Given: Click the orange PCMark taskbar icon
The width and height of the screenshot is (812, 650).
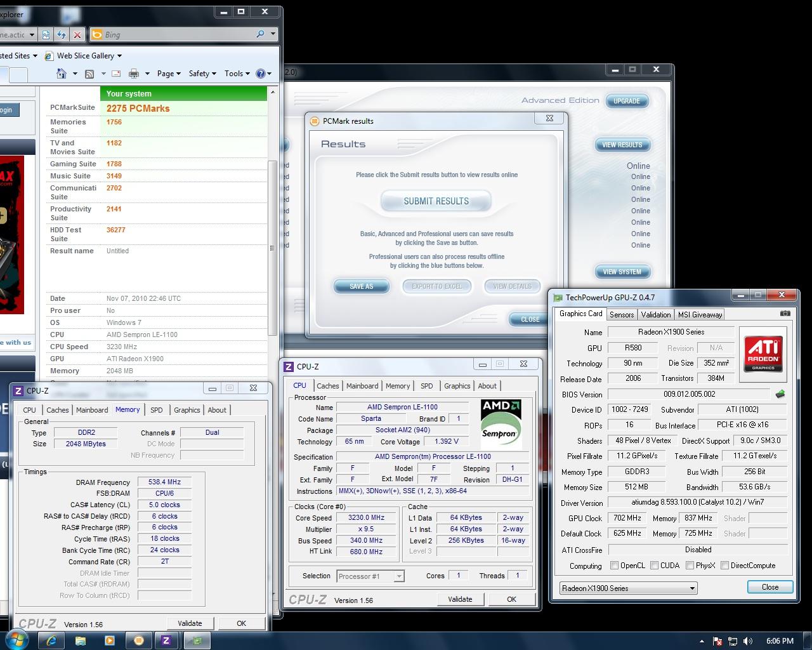Looking at the screenshot, I should [138, 640].
